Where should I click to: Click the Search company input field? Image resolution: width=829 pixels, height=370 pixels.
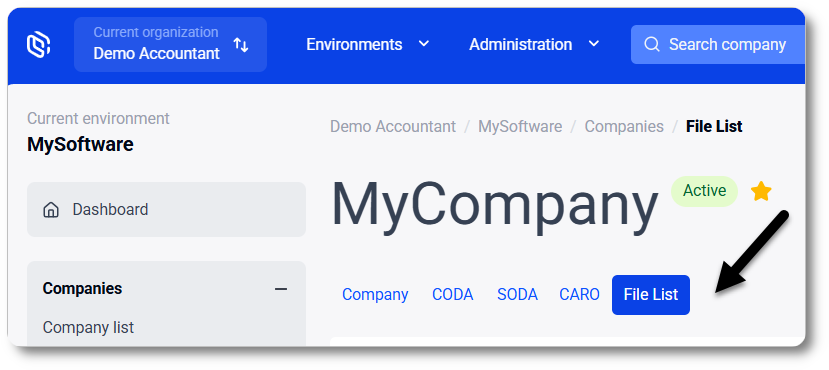tap(718, 44)
